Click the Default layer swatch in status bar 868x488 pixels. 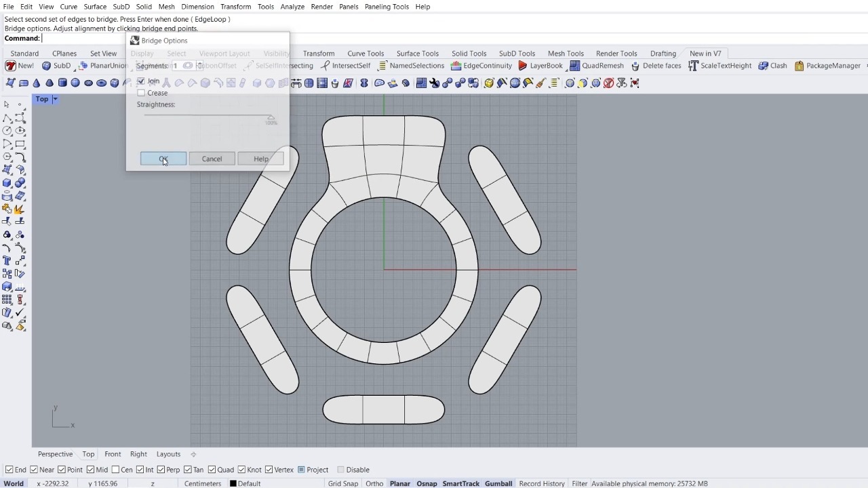tap(233, 483)
